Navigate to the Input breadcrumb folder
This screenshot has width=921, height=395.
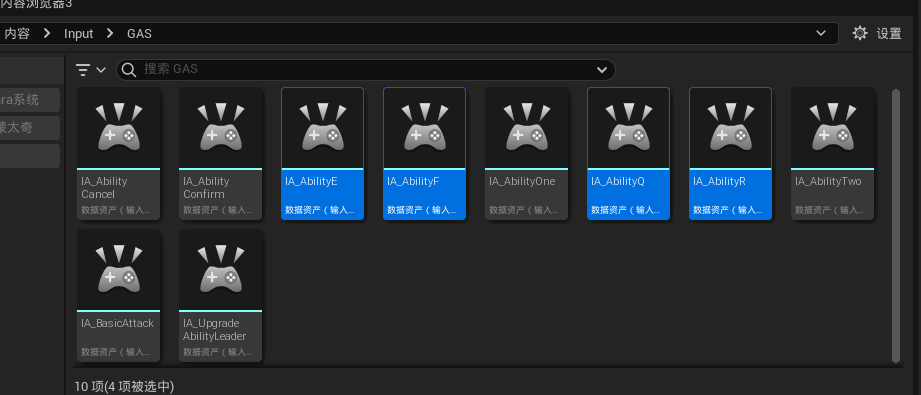pos(79,34)
